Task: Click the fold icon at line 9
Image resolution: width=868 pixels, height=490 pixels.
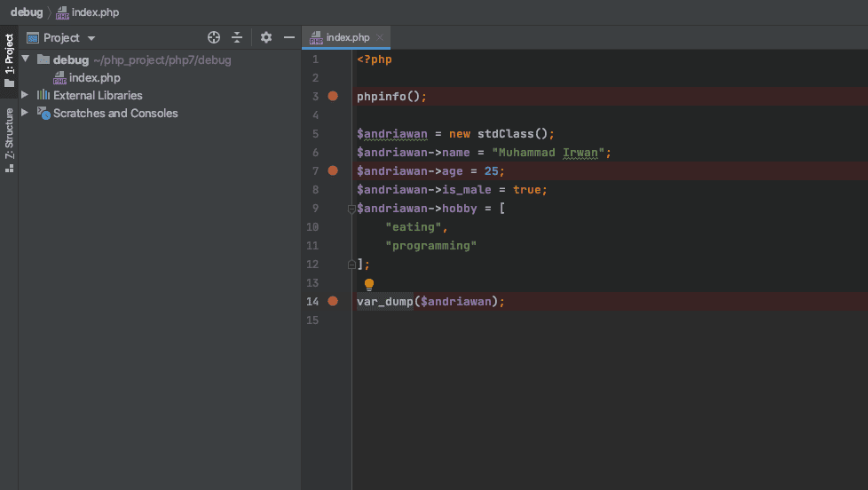Action: click(351, 209)
